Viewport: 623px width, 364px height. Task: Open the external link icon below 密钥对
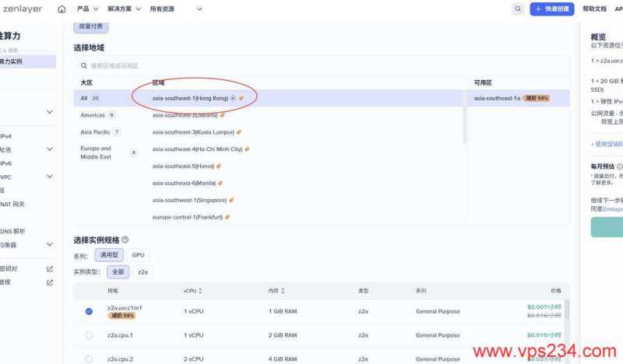tap(50, 282)
